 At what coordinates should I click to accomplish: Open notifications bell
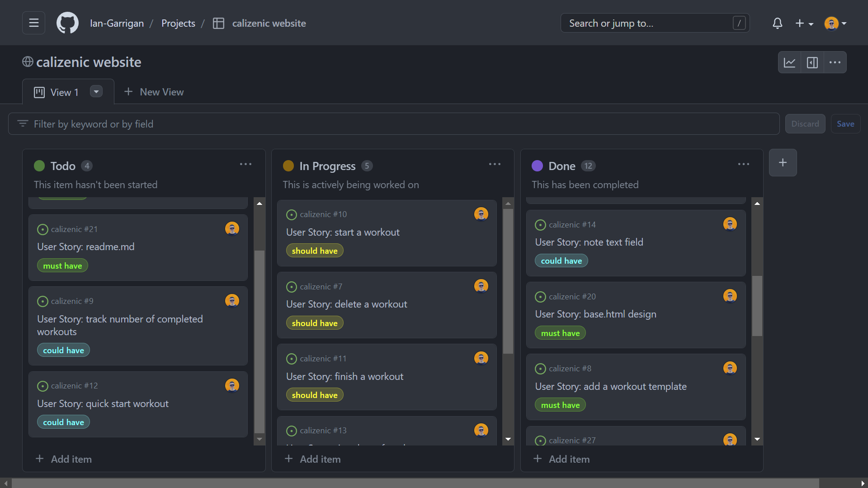[777, 23]
